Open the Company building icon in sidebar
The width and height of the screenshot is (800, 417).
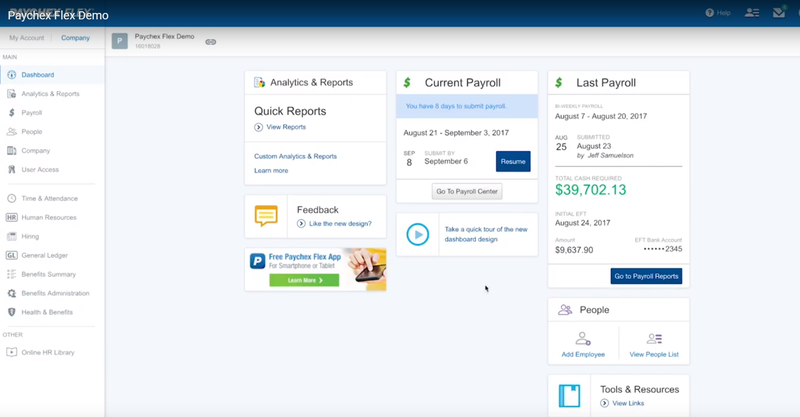click(x=11, y=151)
